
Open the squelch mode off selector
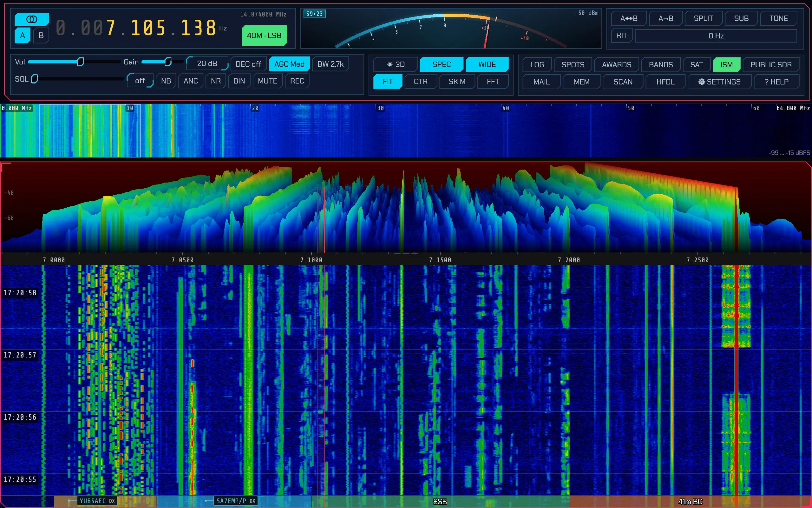tap(140, 81)
